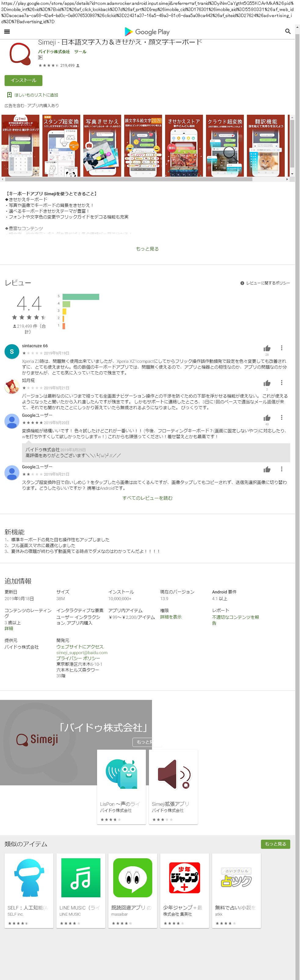Screen dimensions: 300x980
Task: Like sintacruze 66's review with thumbs up
Action: pos(267,348)
